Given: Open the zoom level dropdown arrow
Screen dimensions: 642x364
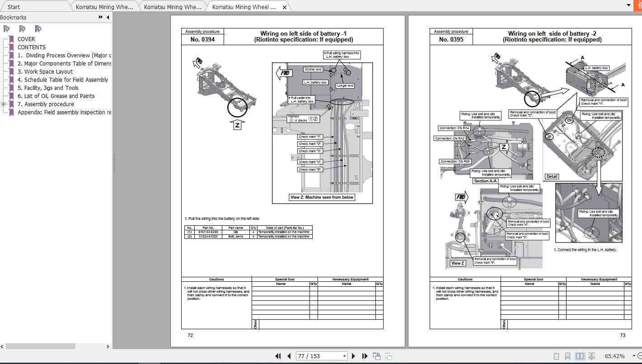Looking at the screenshot, I should [x=634, y=355].
